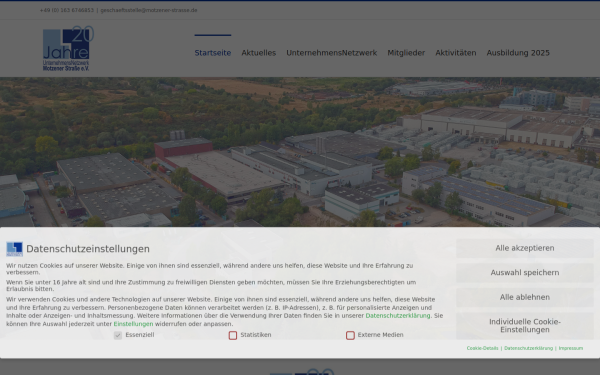
Task: Enable the Externe Medien checkbox
Action: tap(350, 335)
